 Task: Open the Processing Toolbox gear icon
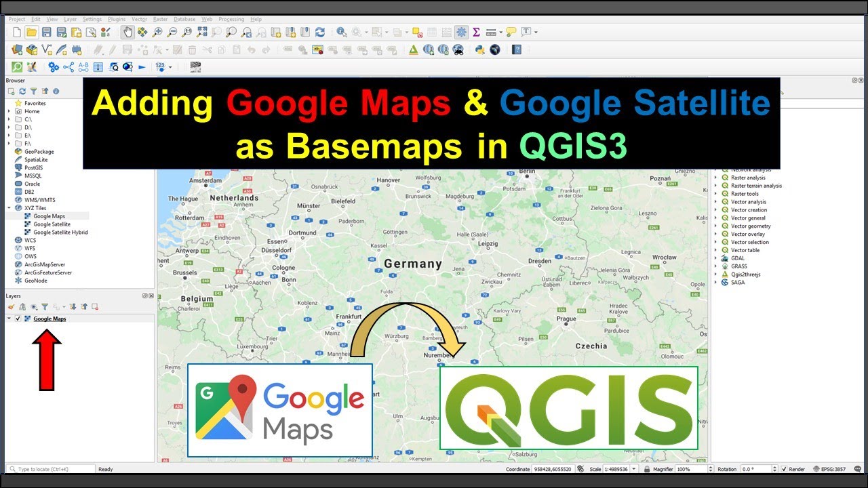[x=462, y=32]
